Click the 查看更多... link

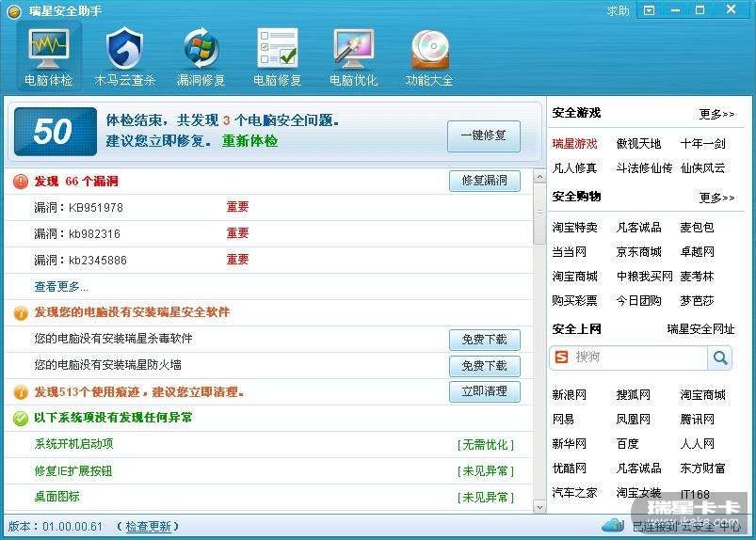[x=61, y=287]
